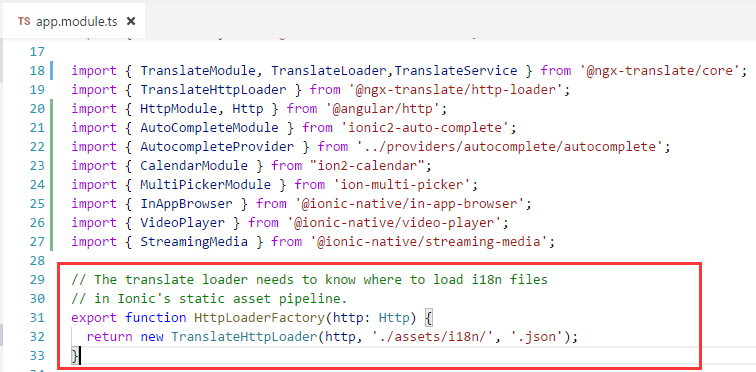Close the app.module.ts tab
Viewport: 756px width, 372px height.
[131, 22]
